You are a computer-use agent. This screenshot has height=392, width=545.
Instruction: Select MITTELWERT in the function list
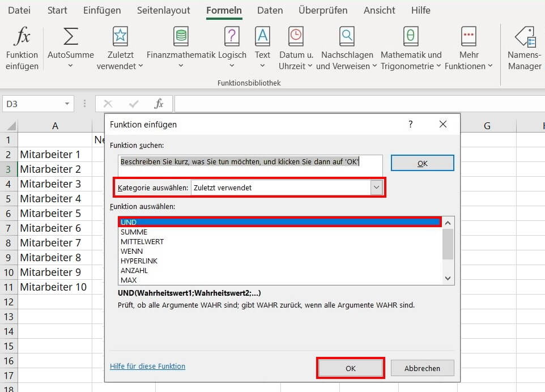point(280,241)
